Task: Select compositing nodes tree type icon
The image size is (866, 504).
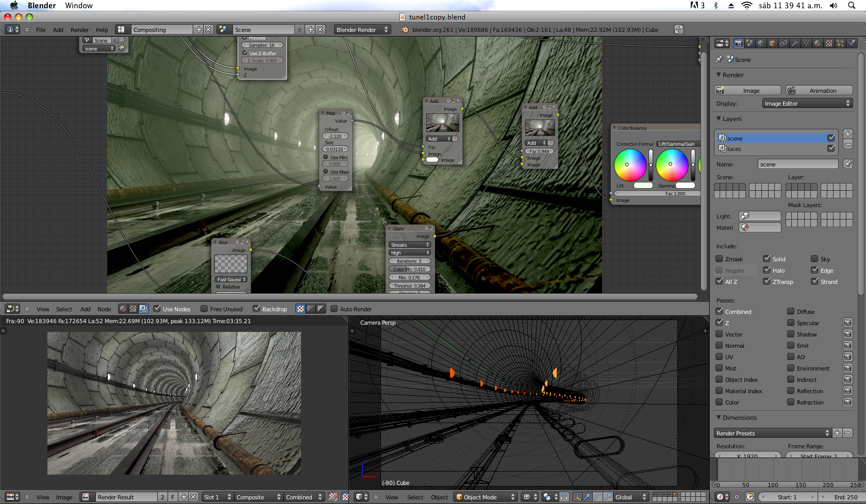Action: click(143, 309)
